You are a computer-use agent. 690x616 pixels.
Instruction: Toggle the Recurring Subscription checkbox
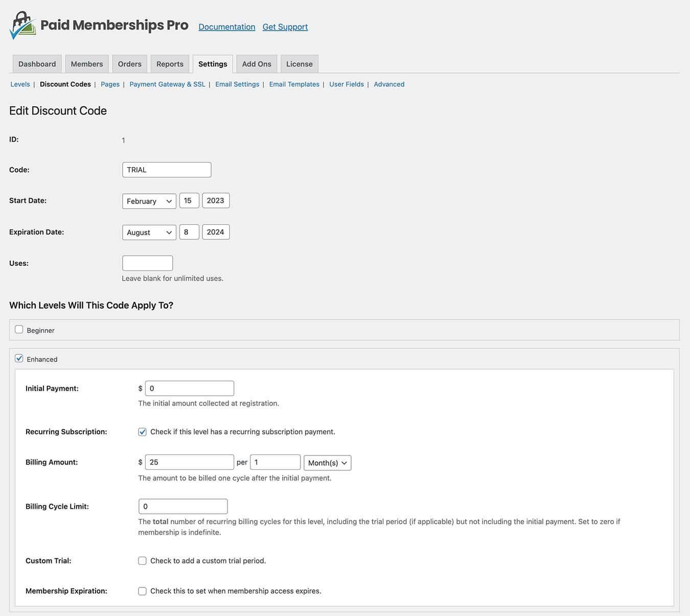tap(142, 432)
